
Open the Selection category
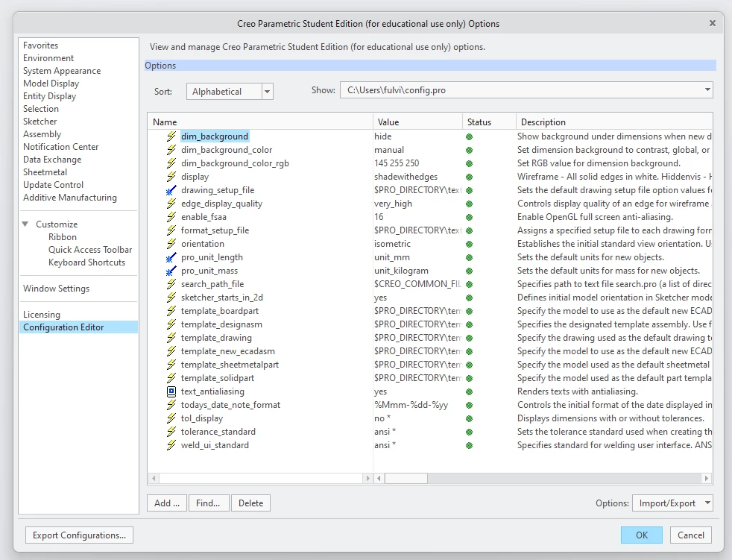41,108
